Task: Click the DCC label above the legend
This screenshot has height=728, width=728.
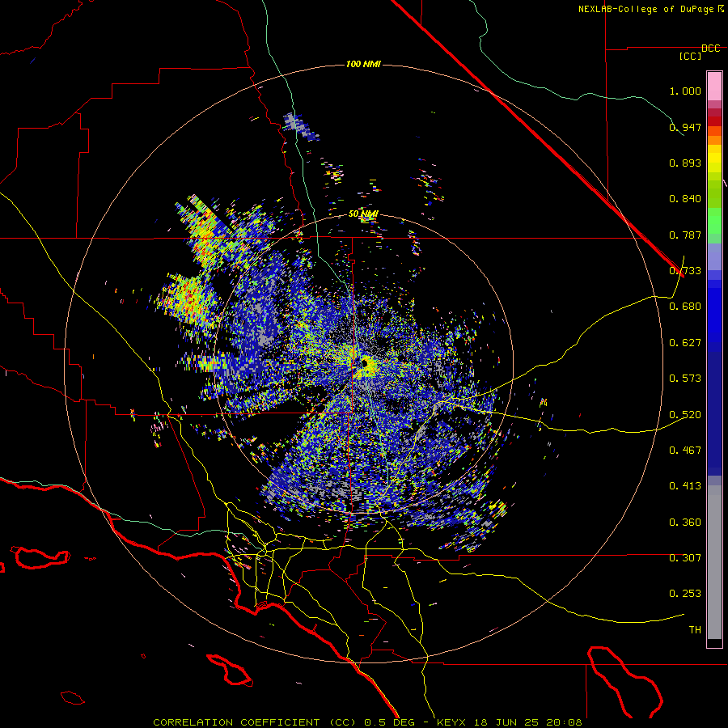Action: point(711,49)
